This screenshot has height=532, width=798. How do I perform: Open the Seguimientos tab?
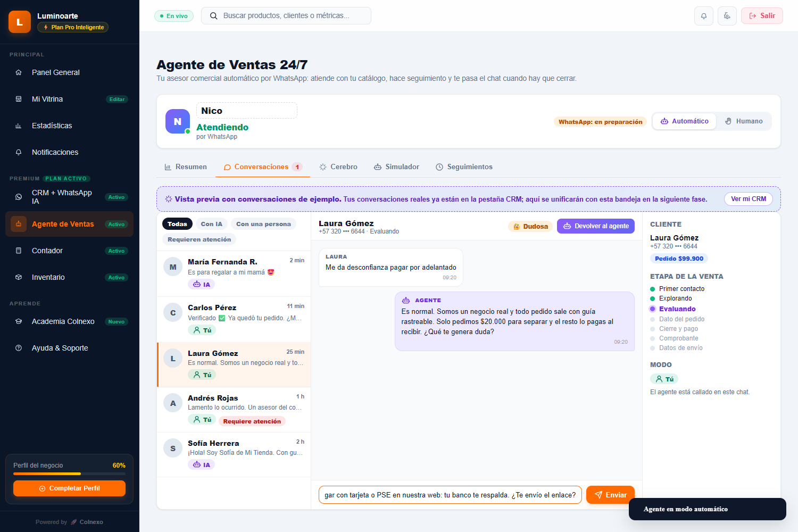(x=464, y=167)
